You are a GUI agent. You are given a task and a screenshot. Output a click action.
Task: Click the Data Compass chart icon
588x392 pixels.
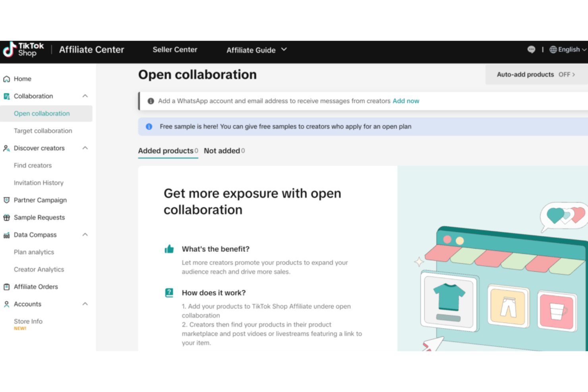click(x=7, y=235)
